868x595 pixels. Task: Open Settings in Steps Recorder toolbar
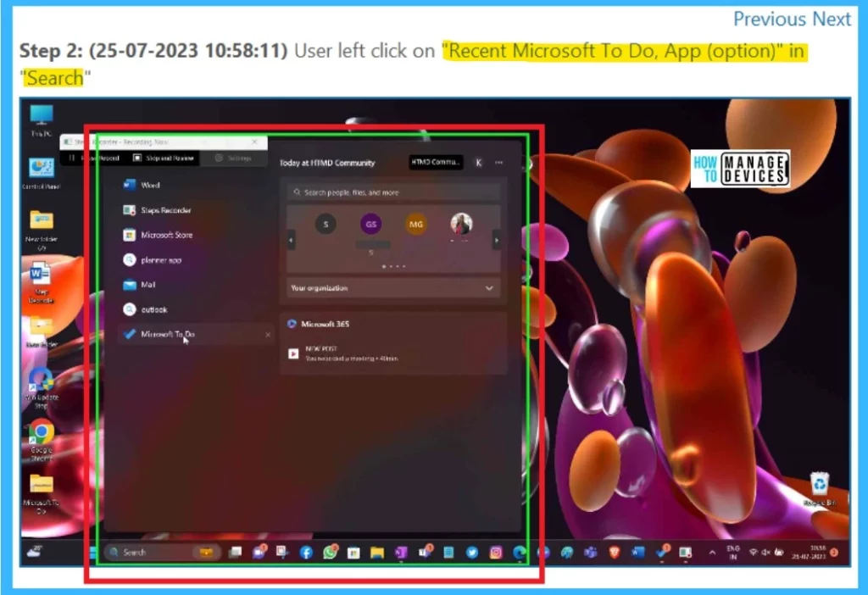pos(234,158)
